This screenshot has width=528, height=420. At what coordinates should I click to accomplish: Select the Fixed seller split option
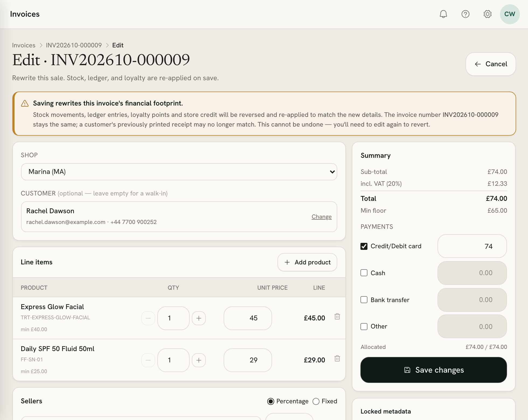316,401
